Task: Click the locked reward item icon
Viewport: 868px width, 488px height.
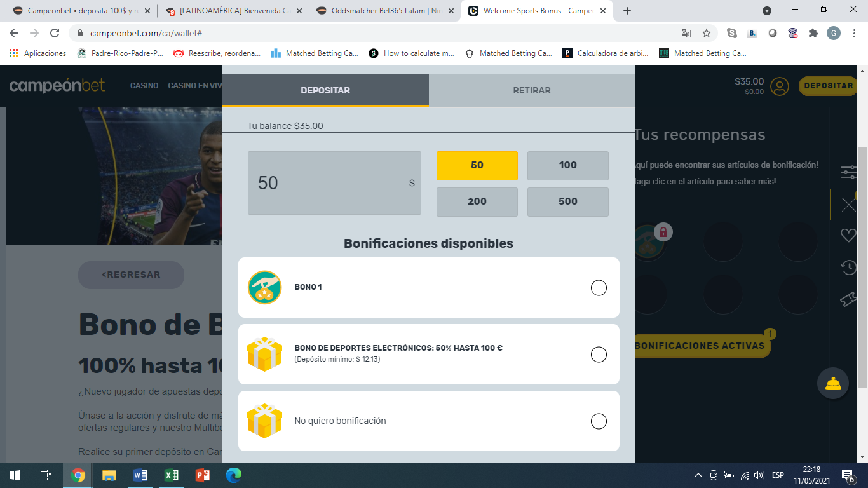Action: coord(648,241)
